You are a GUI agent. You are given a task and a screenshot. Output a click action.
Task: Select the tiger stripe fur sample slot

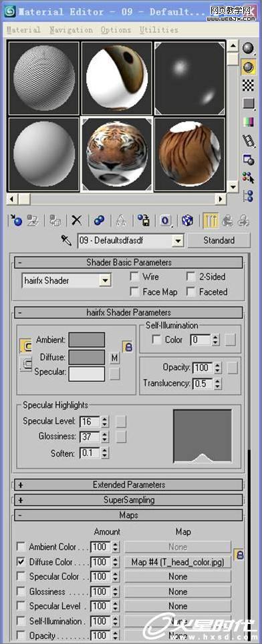coord(190,154)
